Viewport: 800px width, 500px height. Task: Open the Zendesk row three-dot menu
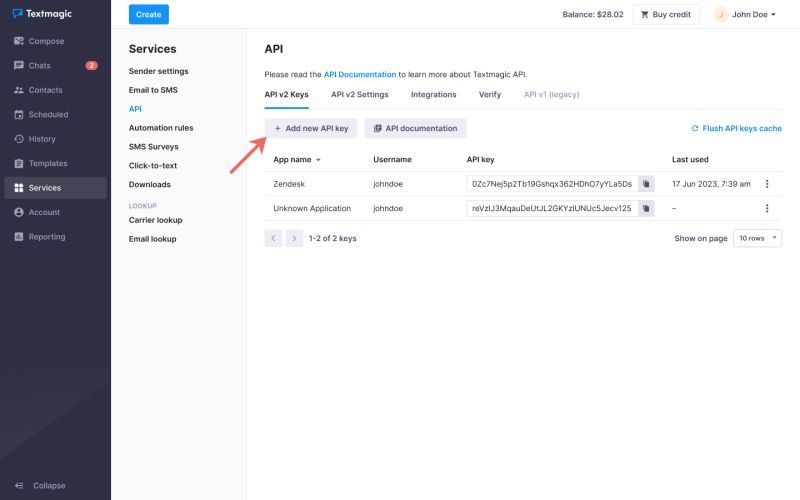click(x=767, y=184)
